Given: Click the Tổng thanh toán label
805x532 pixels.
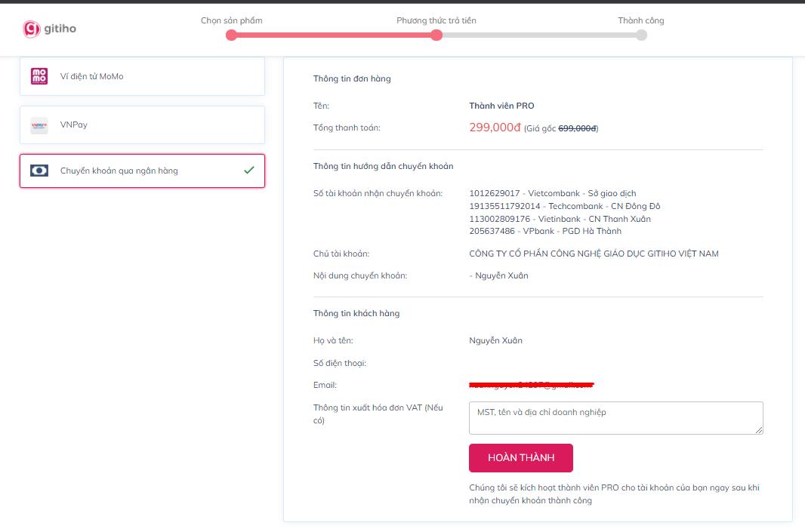Looking at the screenshot, I should click(x=347, y=128).
